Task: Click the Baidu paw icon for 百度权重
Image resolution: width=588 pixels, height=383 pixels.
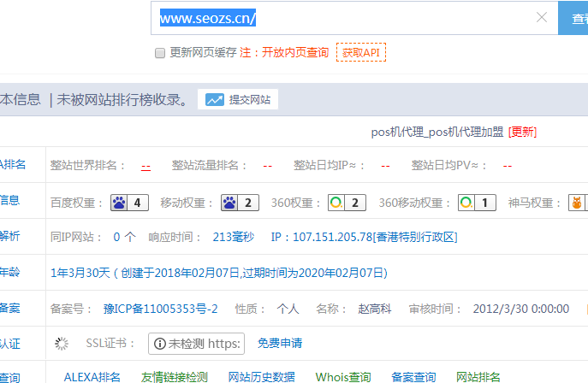Action: coord(119,203)
